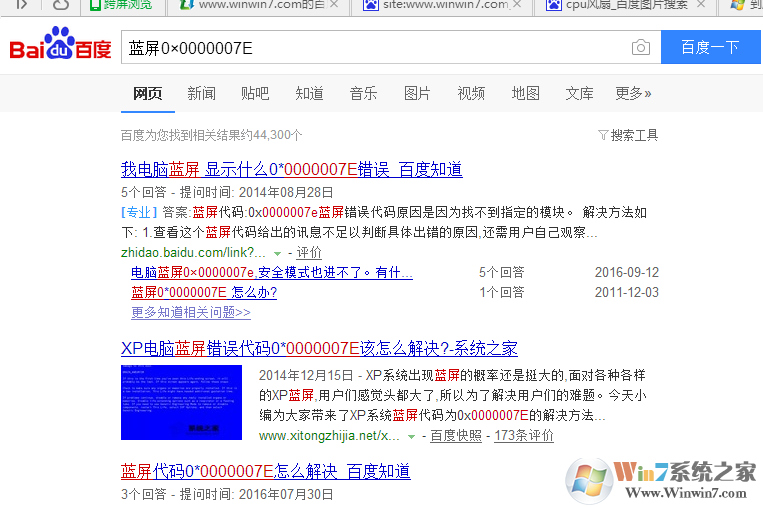
Task: Open 搜索工具 filter options
Action: coord(628,135)
